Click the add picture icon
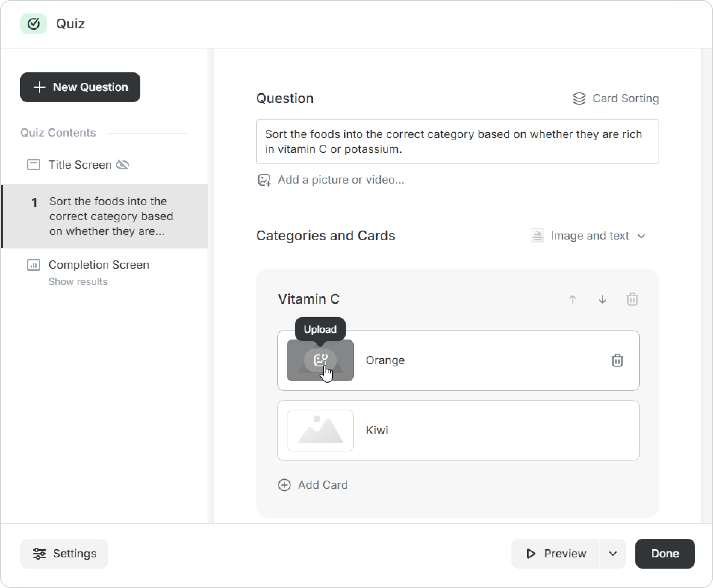Viewport: 713px width, 588px height. click(x=264, y=180)
